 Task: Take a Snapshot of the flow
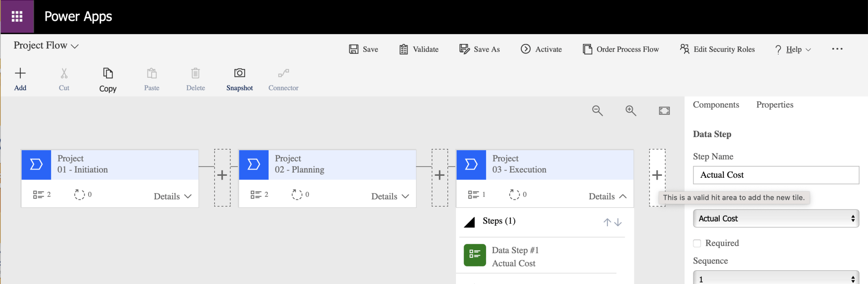coord(239,73)
